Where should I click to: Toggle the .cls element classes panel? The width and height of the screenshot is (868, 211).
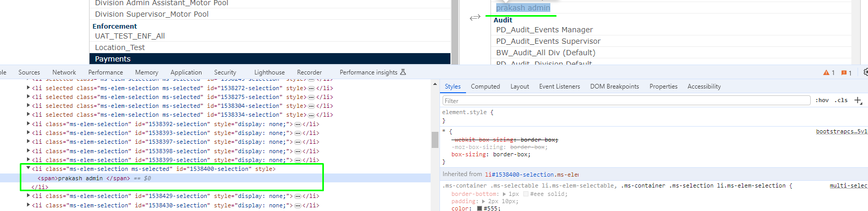(841, 101)
